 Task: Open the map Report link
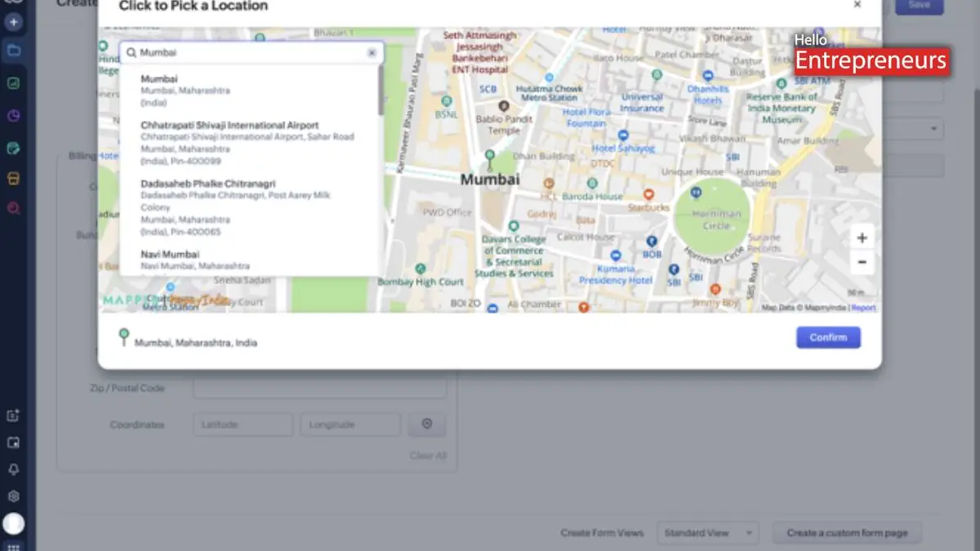[863, 308]
